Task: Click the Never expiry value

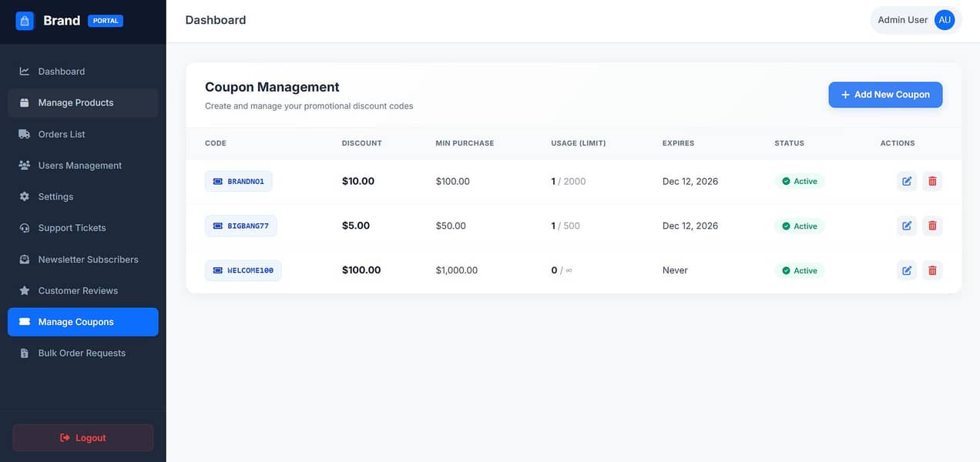Action: click(x=675, y=270)
